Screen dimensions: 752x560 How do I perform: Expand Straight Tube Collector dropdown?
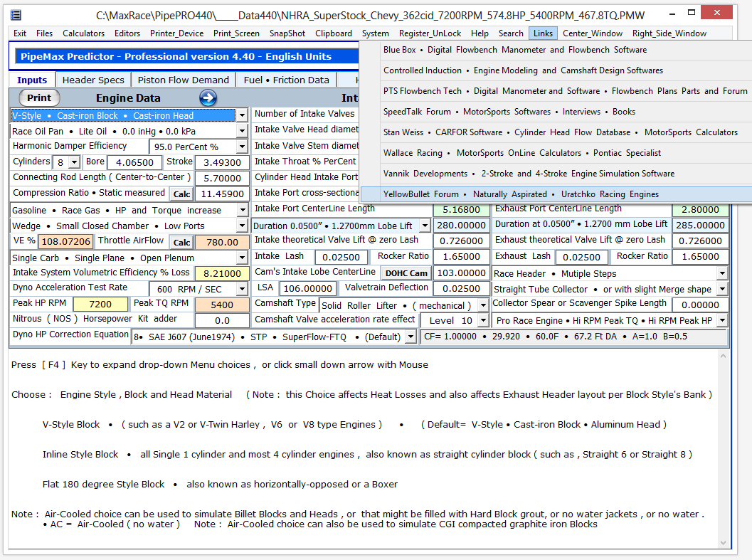pos(722,289)
